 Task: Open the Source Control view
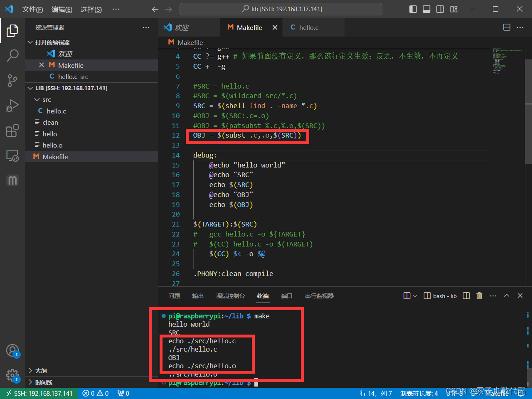pos(12,81)
